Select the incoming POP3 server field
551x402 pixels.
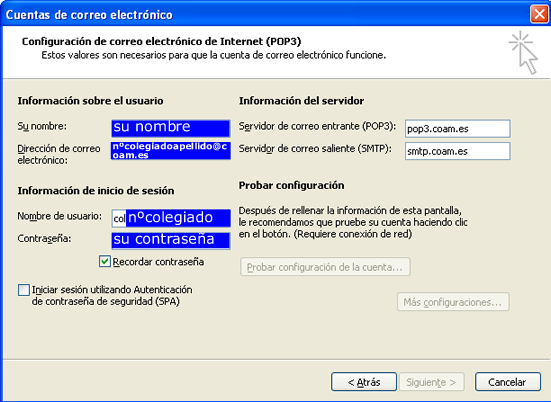[x=458, y=129]
